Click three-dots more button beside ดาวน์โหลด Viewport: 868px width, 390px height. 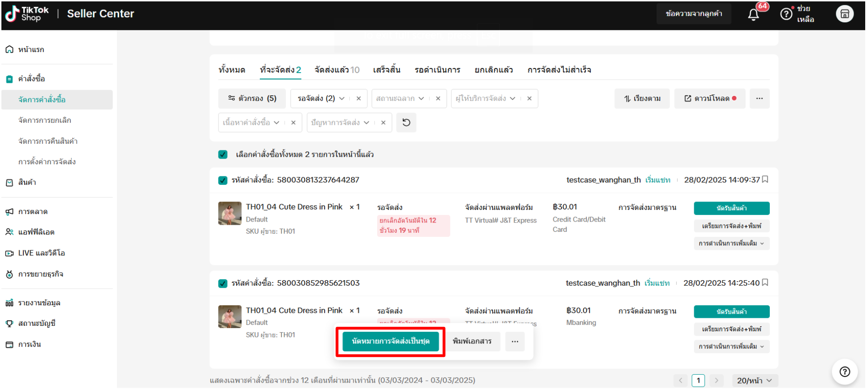[759, 98]
